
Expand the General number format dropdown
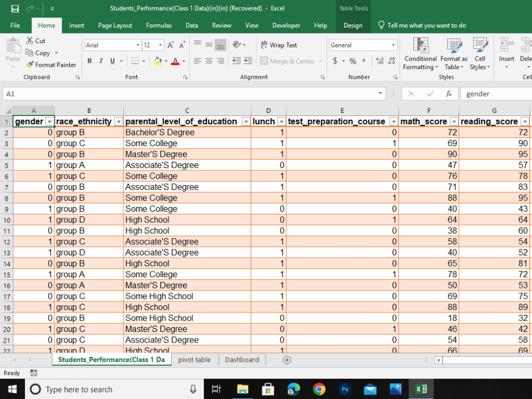[393, 45]
